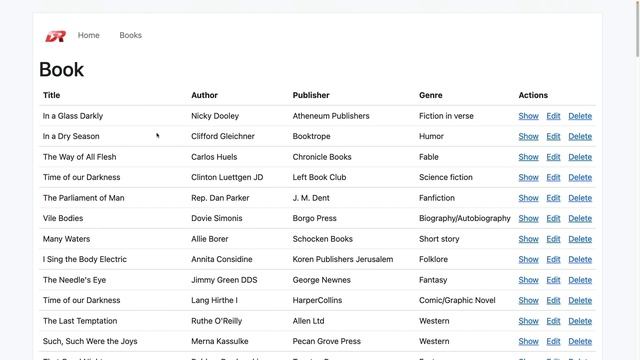This screenshot has height=360, width=640.
Task: Click publisher cell Koren Publishers Jerusalem
Action: point(343,259)
